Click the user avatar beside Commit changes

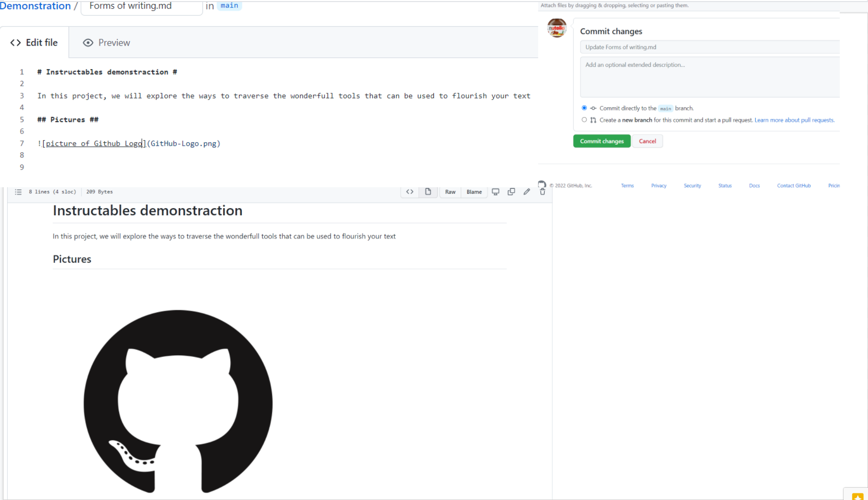557,28
